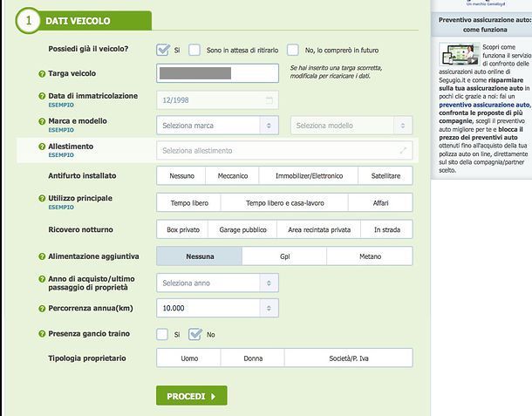Open help icon beside Allestimento

click(x=42, y=147)
